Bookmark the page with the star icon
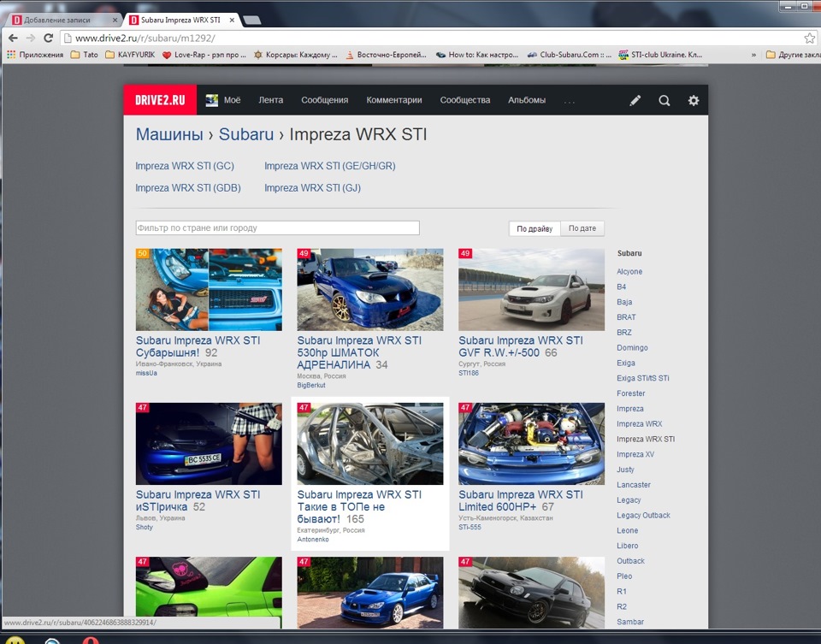Viewport: 821px width, 644px height. pos(810,38)
